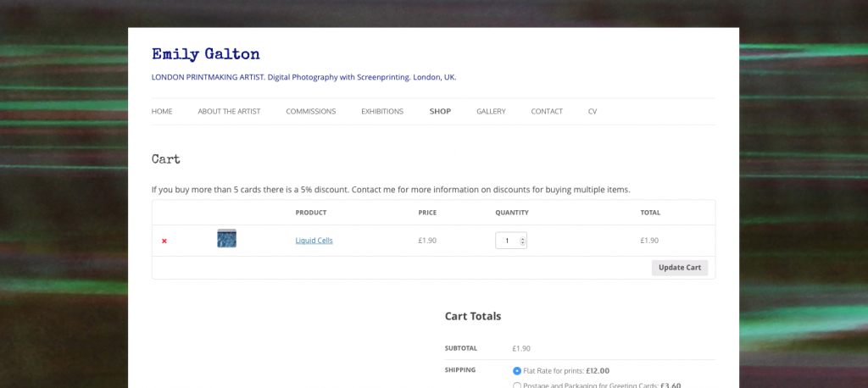Open the Commissions page
The image size is (868, 388).
click(x=310, y=111)
